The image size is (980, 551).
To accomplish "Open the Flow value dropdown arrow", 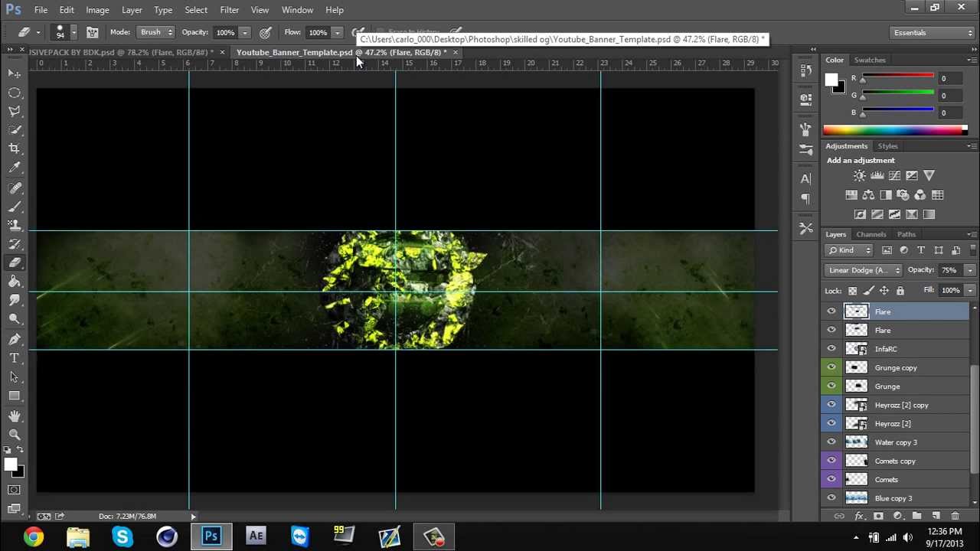I will [x=337, y=33].
